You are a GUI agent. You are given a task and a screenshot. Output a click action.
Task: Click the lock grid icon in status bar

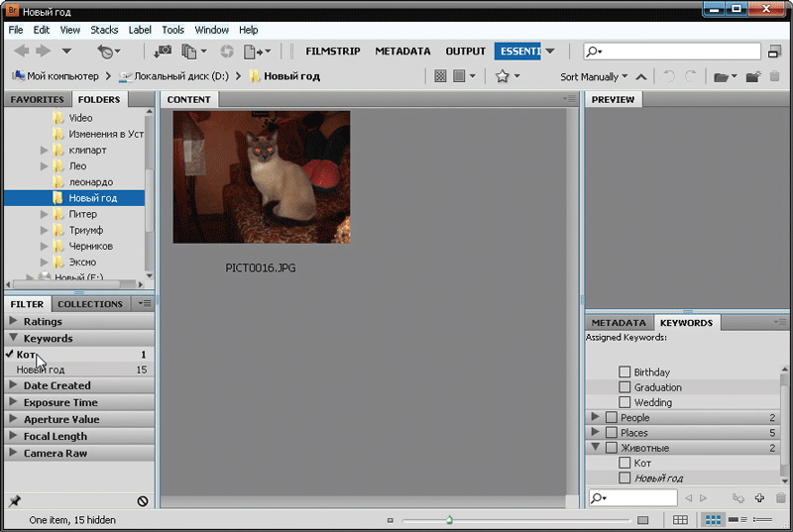[680, 519]
